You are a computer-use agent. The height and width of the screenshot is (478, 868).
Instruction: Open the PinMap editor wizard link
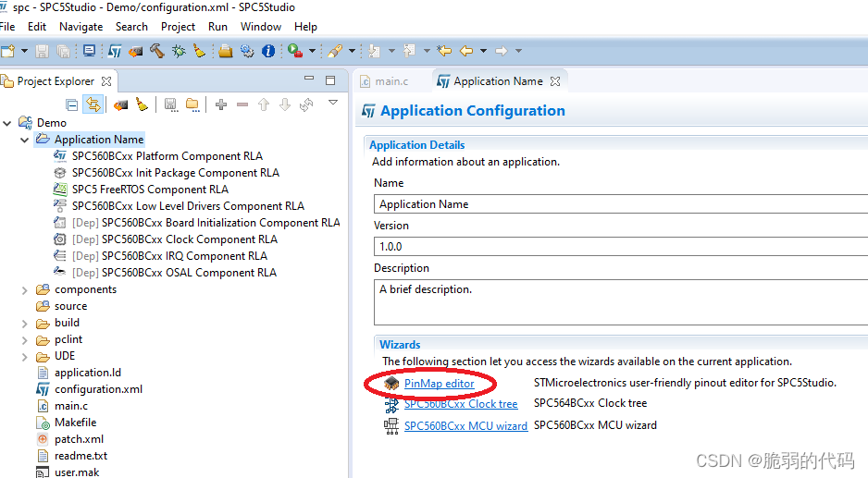[x=439, y=384]
